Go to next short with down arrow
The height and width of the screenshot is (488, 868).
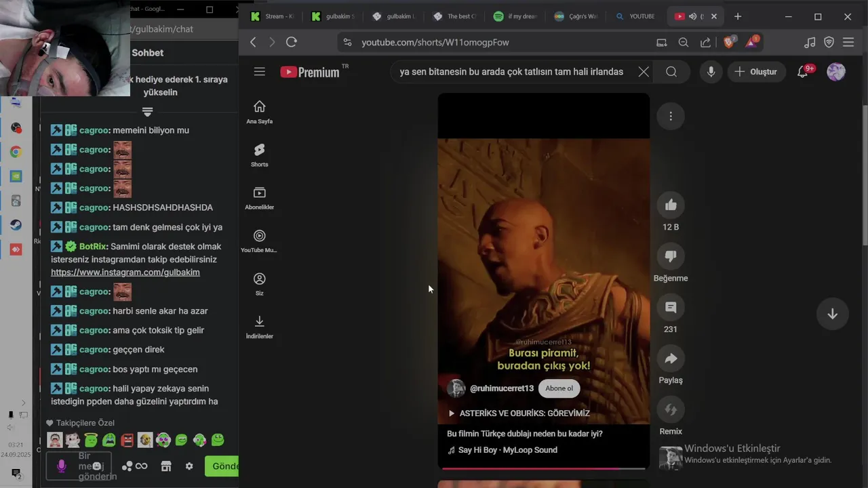tap(832, 314)
